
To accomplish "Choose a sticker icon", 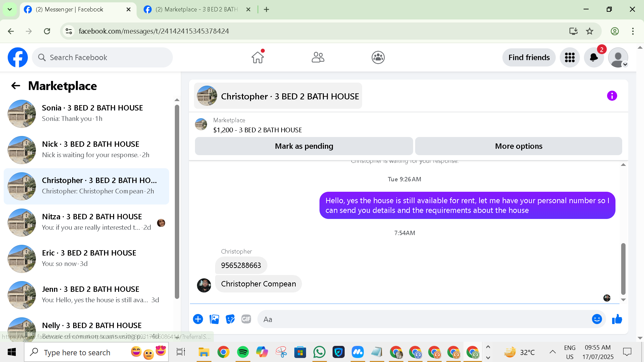I will [x=230, y=319].
